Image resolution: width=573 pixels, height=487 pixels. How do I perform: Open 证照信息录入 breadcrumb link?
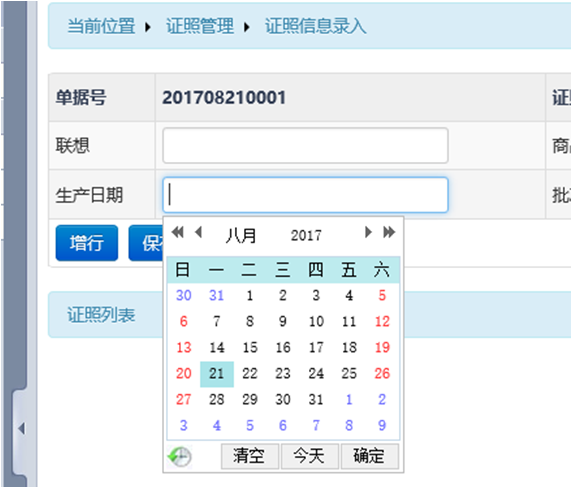point(316,26)
